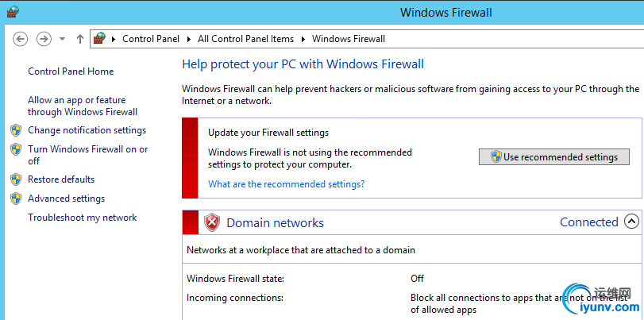Click Use recommended settings button

click(553, 157)
